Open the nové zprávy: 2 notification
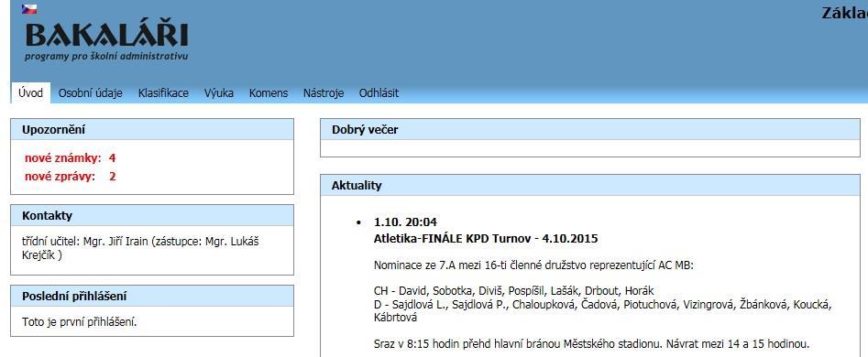The width and height of the screenshot is (868, 357). click(x=70, y=177)
